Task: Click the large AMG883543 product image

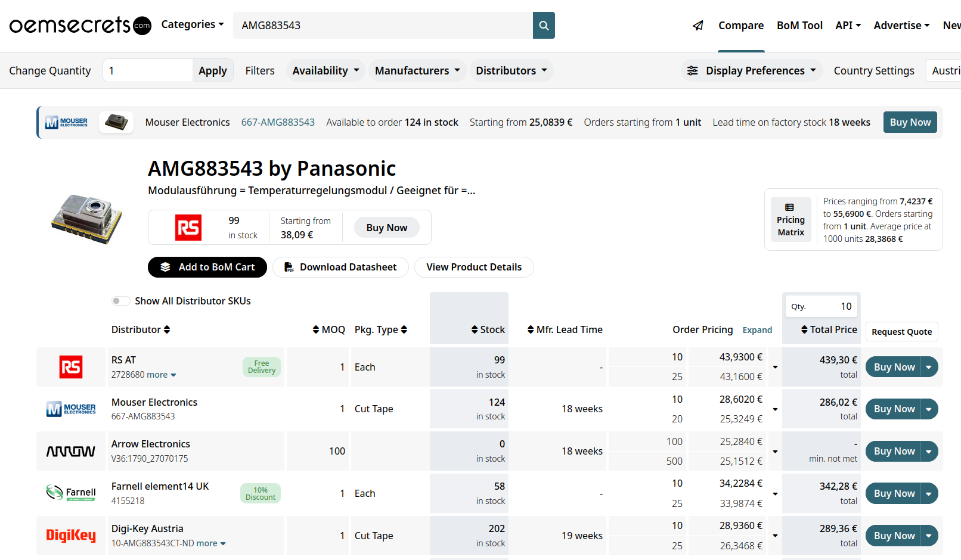Action: 86,219
